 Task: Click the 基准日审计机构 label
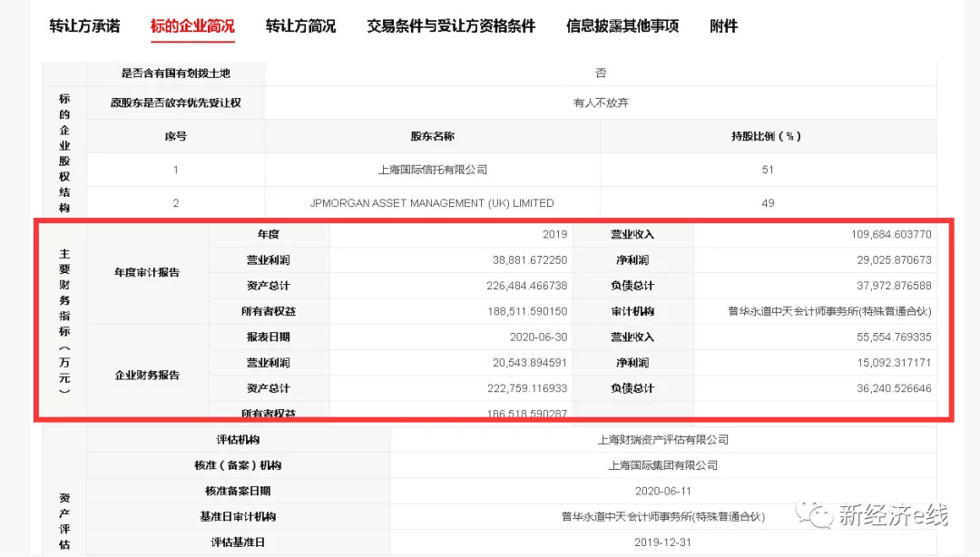pyautogui.click(x=238, y=516)
